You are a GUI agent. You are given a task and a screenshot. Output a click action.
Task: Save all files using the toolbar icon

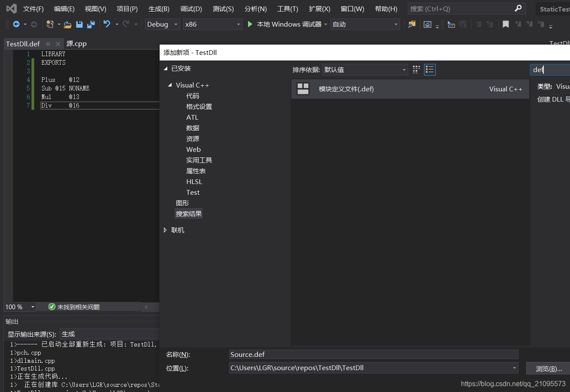pyautogui.click(x=91, y=24)
